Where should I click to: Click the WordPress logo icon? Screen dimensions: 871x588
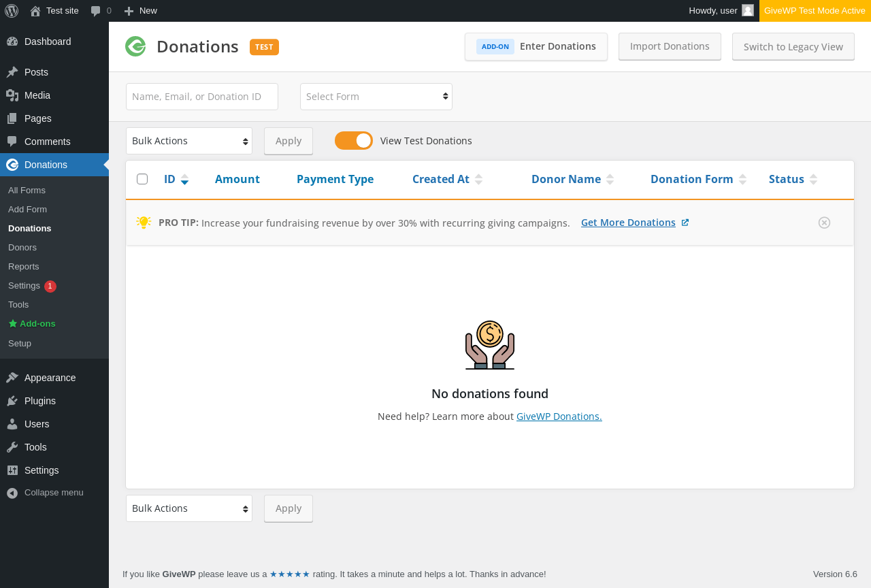pos(11,11)
